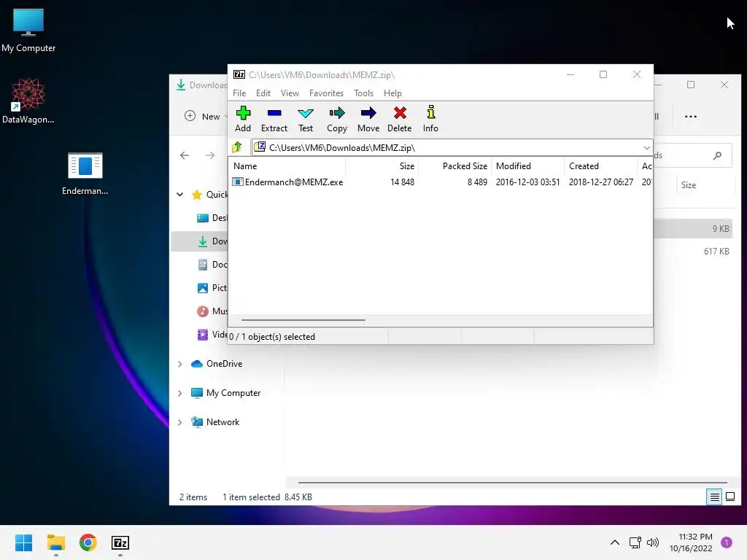Run the Test archive tool

[x=306, y=119]
